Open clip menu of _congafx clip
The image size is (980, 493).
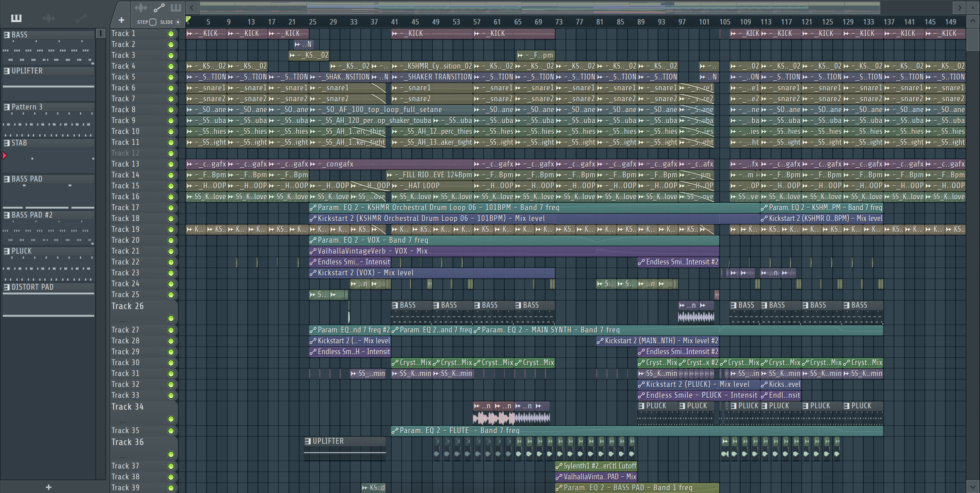tap(313, 164)
